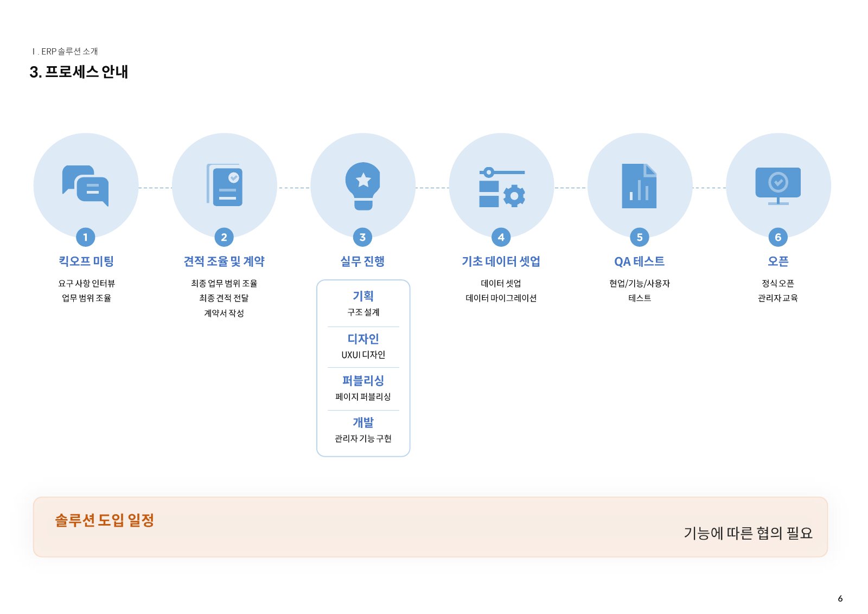The image size is (868, 614).
Task: Click the step number 5 badge
Action: click(640, 237)
